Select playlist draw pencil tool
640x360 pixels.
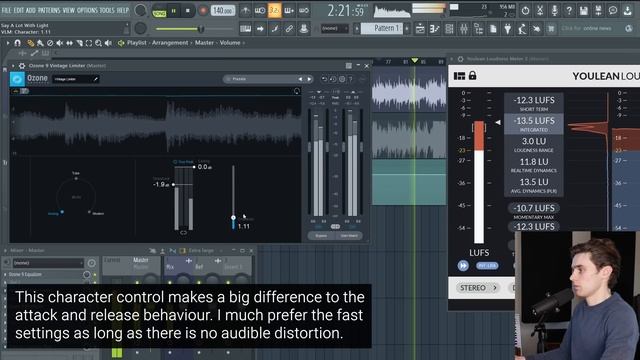pos(30,43)
